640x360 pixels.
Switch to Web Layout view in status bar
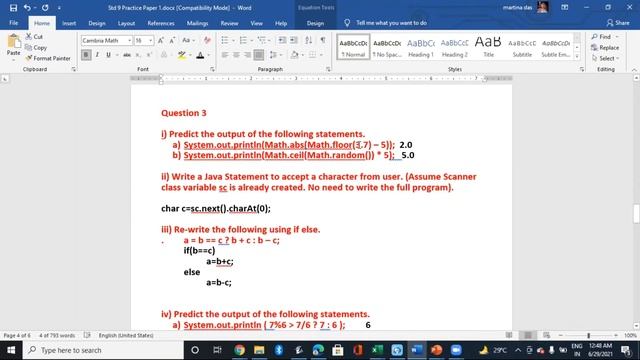click(x=547, y=335)
